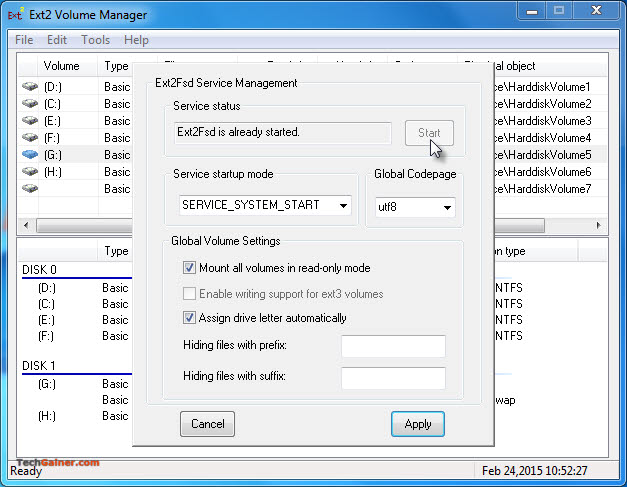Screen dimensions: 627x487
Task: Click HarddiskVolume3 physical object text
Action: [543, 121]
